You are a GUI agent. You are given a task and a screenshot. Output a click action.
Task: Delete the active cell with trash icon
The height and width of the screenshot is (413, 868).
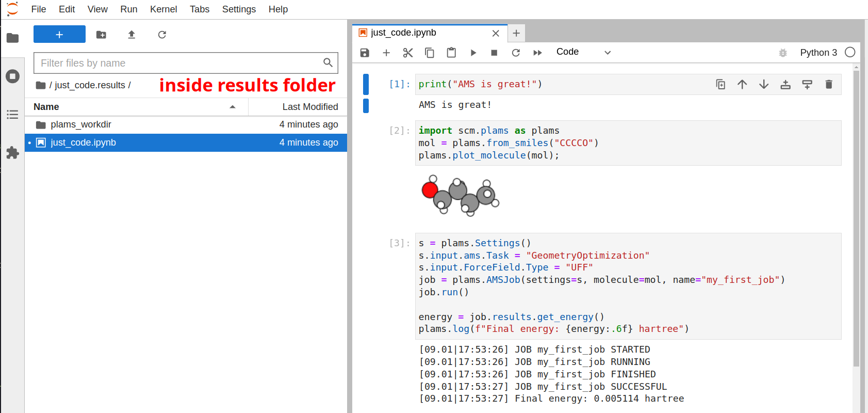829,85
